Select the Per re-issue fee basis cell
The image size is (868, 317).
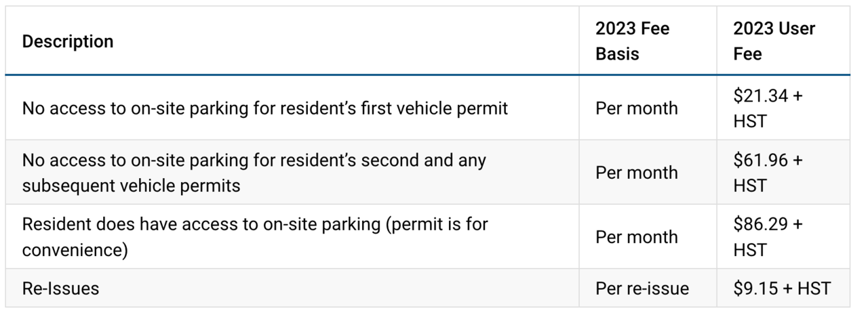642,289
